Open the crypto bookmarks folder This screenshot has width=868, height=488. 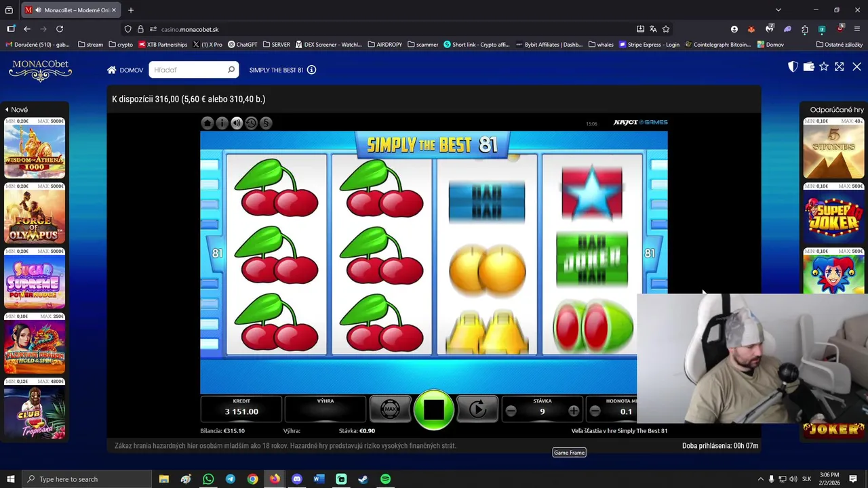121,45
